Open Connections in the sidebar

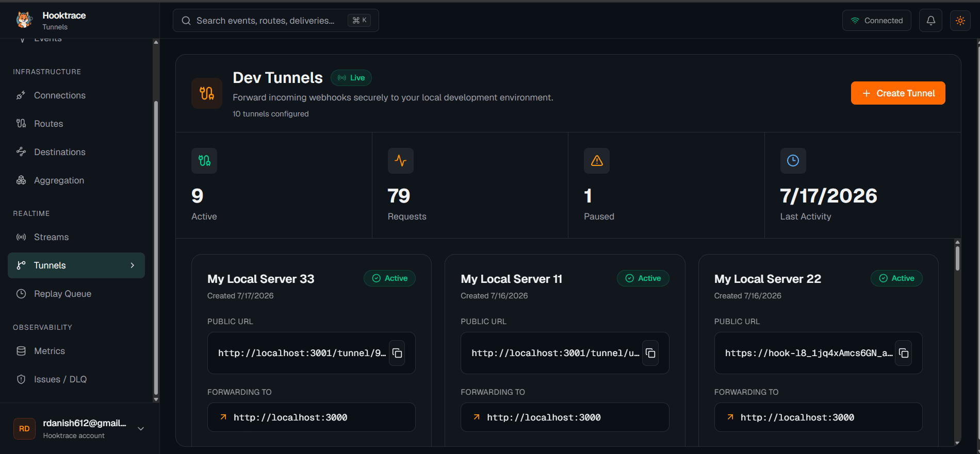coord(76,95)
